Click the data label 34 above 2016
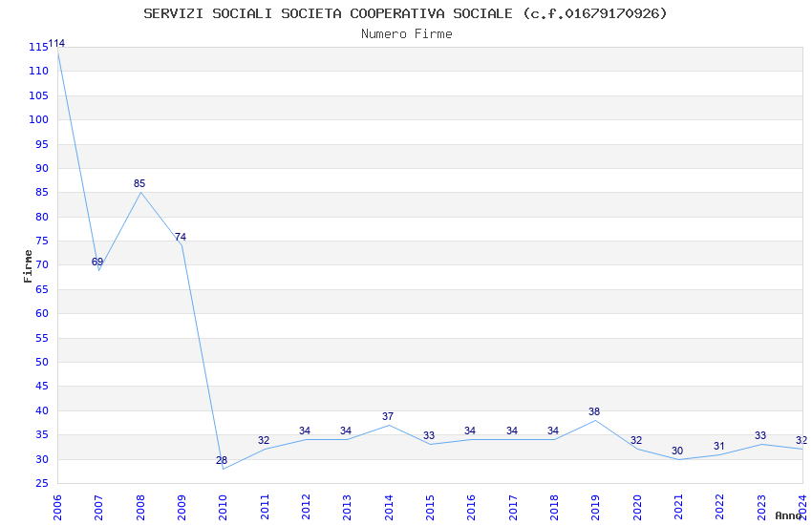Viewport: 812px width, 525px height. click(470, 430)
